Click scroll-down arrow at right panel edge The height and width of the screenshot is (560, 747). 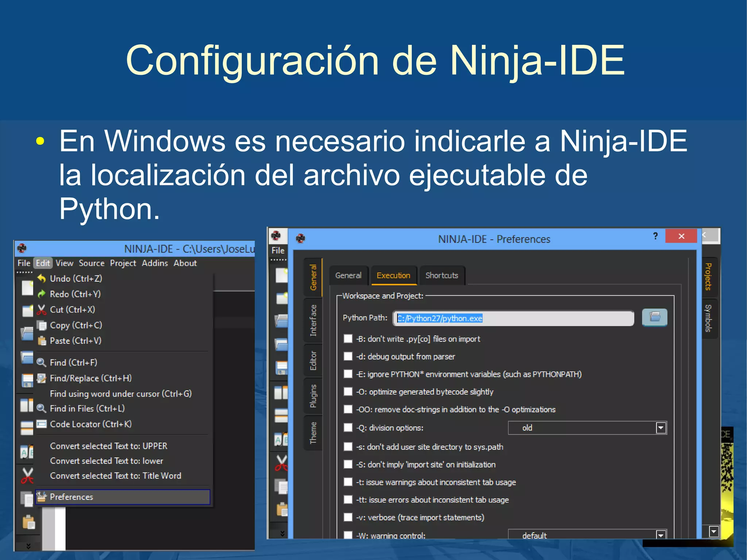pos(713,532)
